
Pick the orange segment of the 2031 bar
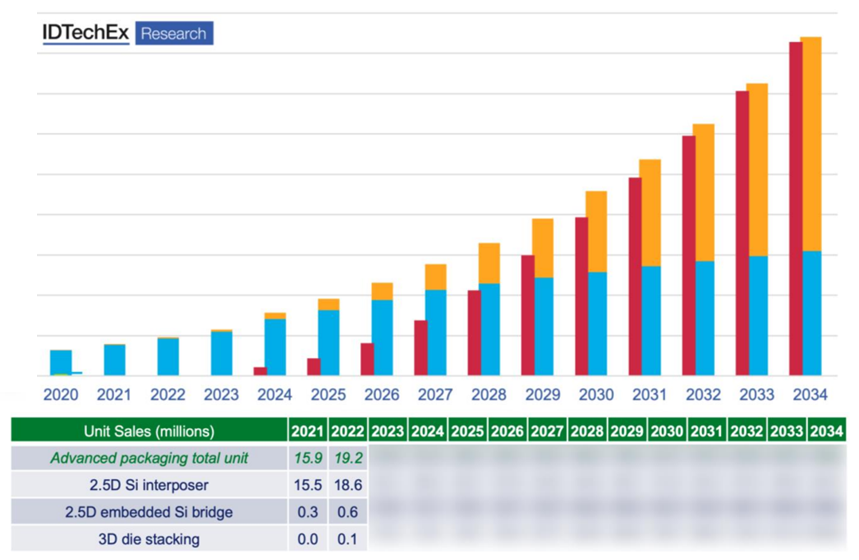[x=650, y=212]
